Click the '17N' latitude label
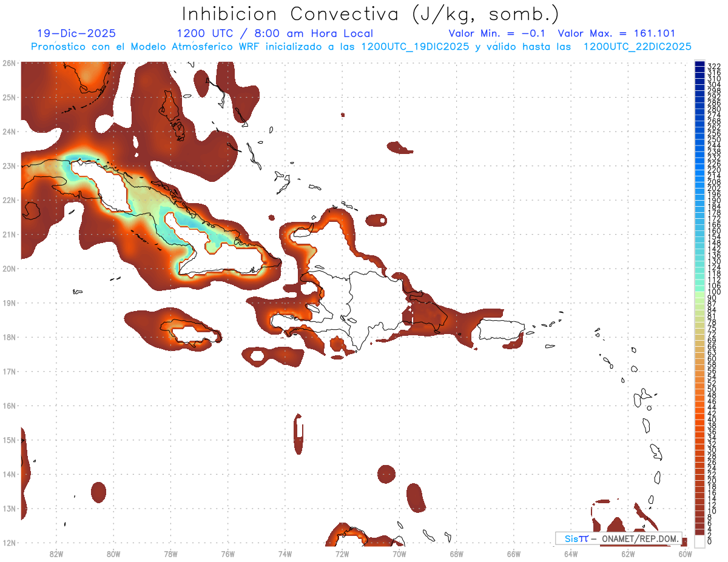This screenshot has height=562, width=728. coord(8,371)
